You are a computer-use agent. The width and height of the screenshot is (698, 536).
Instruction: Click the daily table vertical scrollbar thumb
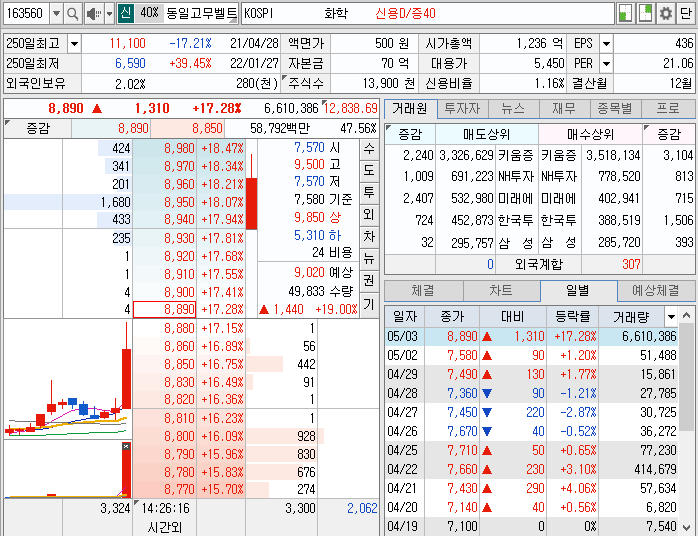[686, 378]
